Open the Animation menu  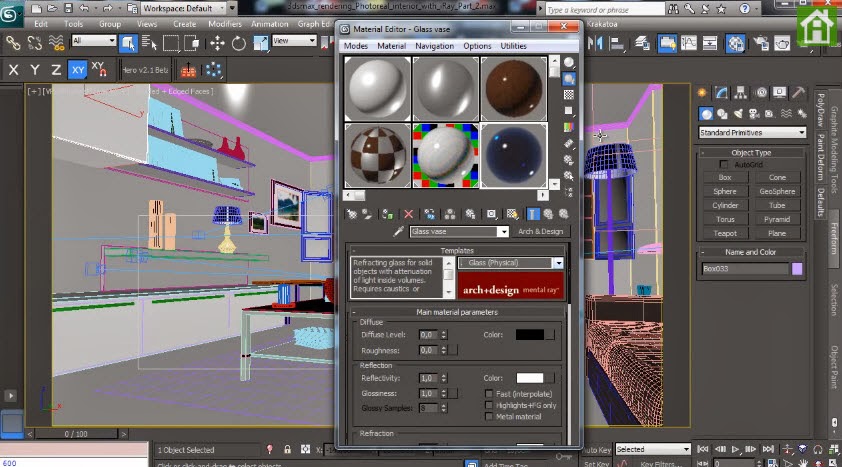click(270, 24)
